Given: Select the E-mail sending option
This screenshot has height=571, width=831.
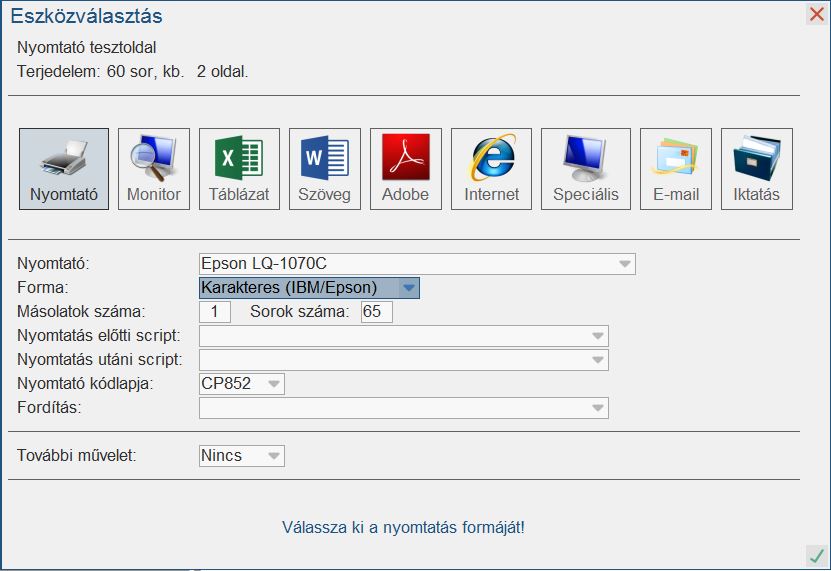Looking at the screenshot, I should (x=676, y=169).
